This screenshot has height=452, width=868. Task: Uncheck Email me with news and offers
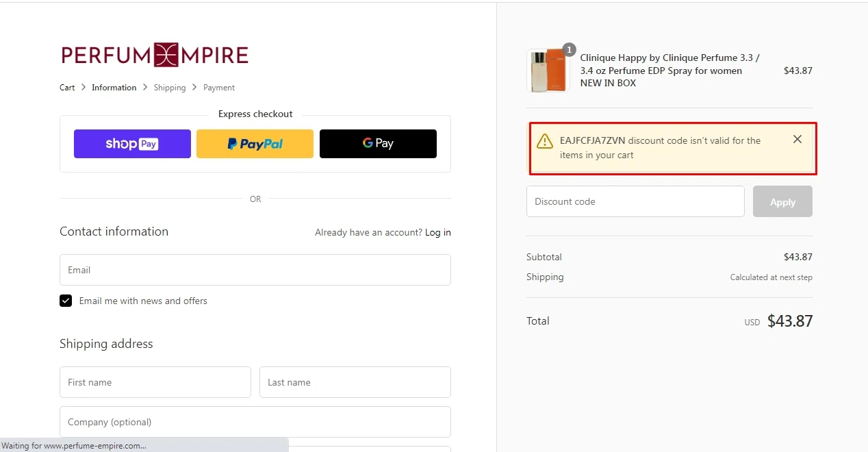click(66, 301)
